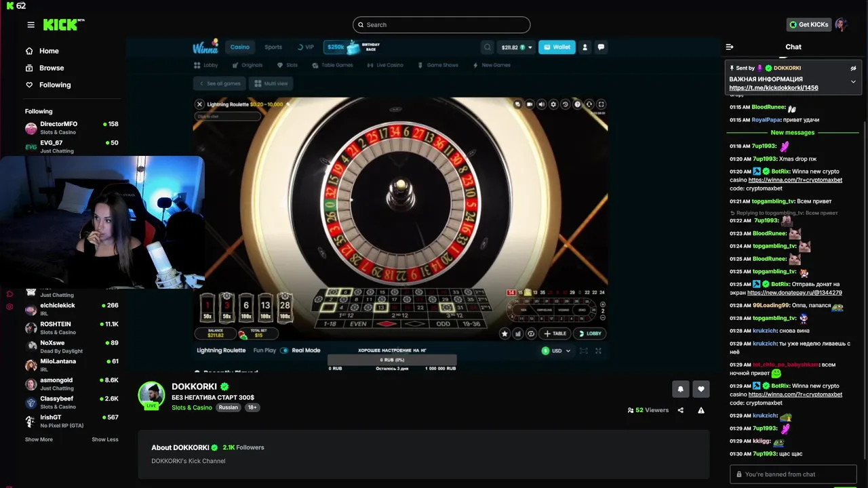Open Winna VIP tab

coord(306,47)
